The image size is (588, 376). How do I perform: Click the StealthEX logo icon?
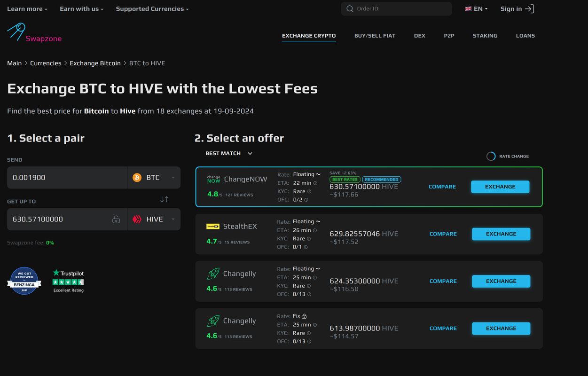click(x=213, y=227)
